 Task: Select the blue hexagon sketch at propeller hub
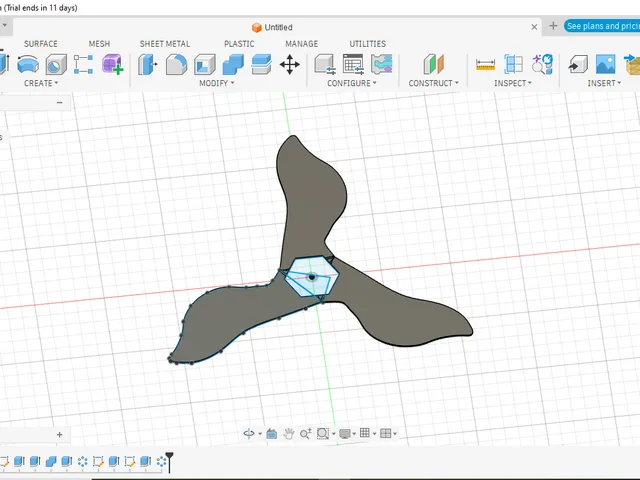pyautogui.click(x=312, y=276)
